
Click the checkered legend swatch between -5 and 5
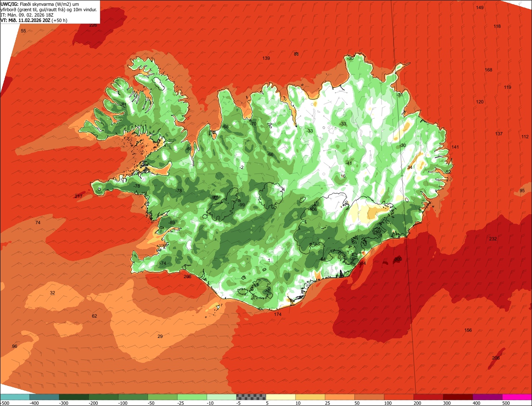[x=251, y=397]
